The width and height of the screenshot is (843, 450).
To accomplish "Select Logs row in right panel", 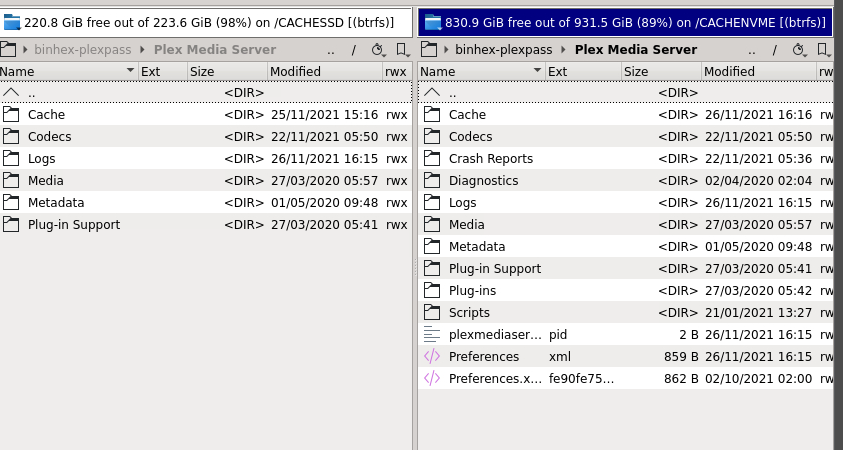I will [x=626, y=202].
